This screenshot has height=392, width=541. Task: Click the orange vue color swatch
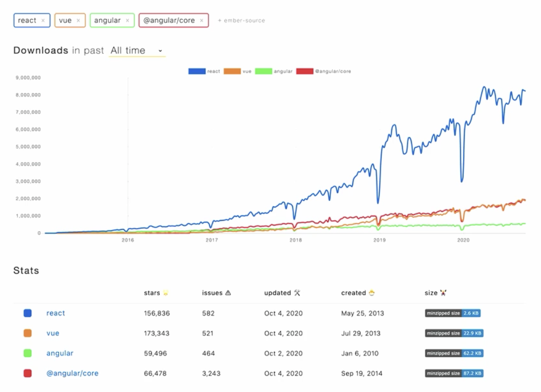tap(28, 333)
